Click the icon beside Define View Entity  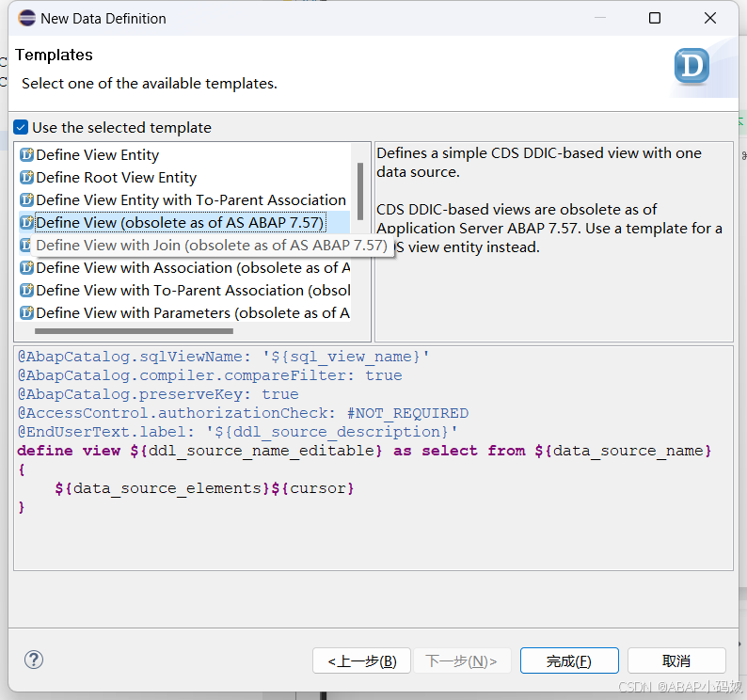coord(26,155)
